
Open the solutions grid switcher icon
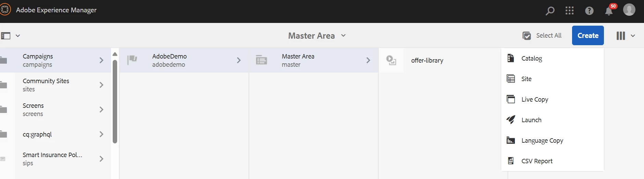(569, 11)
